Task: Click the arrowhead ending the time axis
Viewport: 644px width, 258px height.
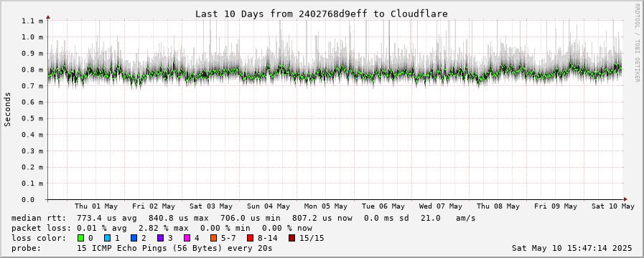Action: tap(625, 199)
